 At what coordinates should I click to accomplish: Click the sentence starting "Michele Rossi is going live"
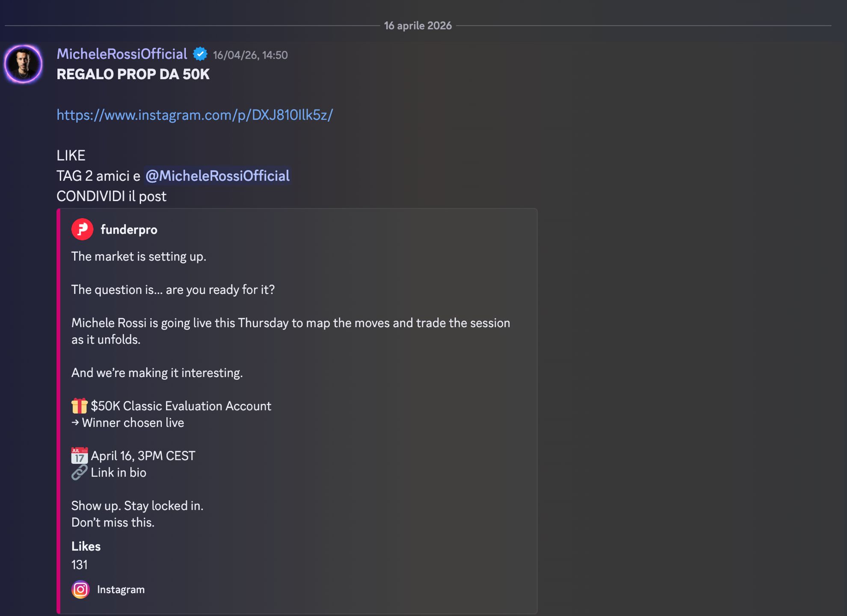pyautogui.click(x=291, y=331)
